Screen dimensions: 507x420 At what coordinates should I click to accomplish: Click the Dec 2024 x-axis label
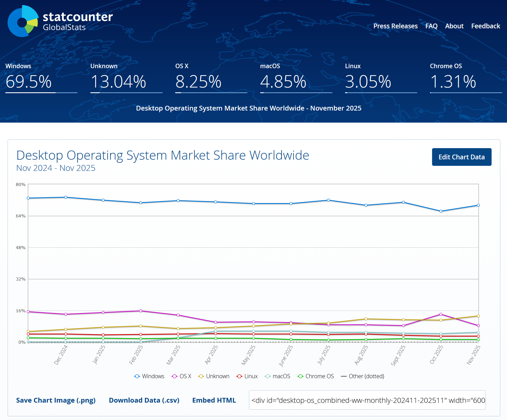tap(61, 355)
